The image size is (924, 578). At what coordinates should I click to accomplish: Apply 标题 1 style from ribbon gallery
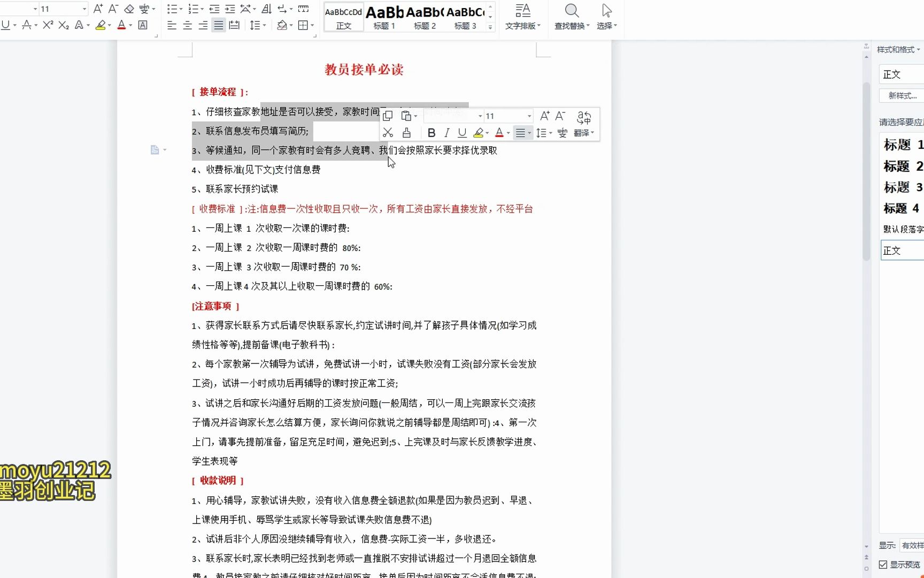(384, 17)
